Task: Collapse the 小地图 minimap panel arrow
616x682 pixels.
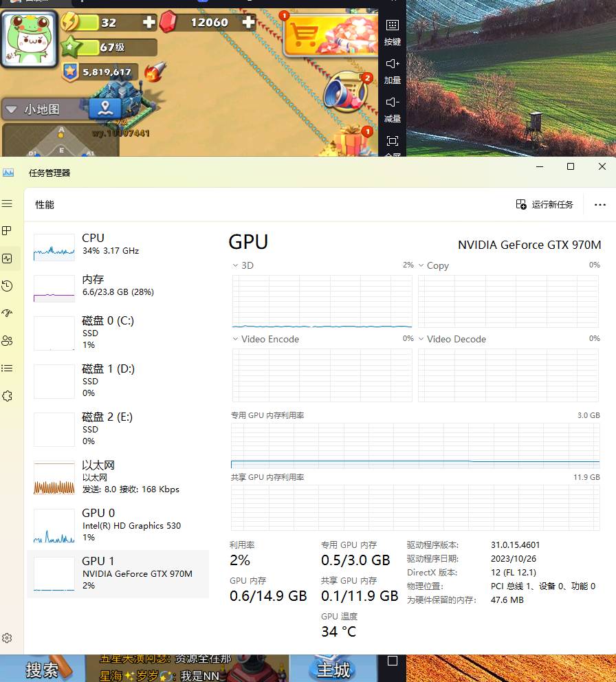Action: click(x=12, y=109)
